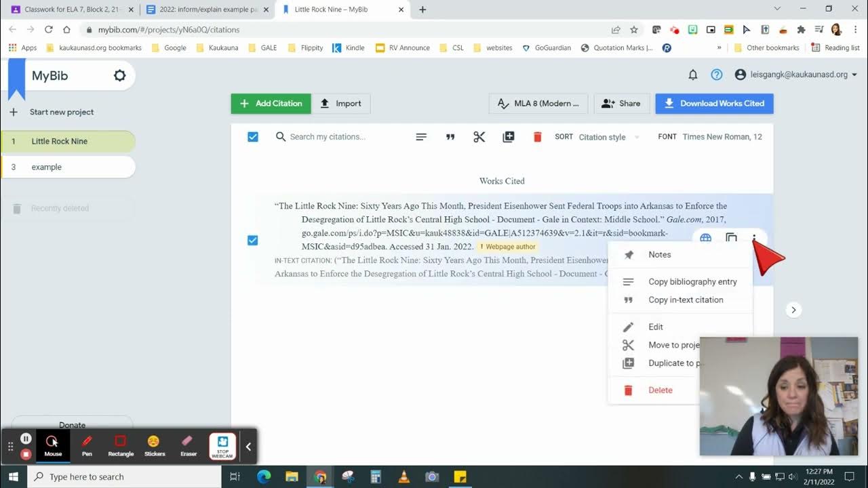Click Stop Webcam in the recorder bar
The height and width of the screenshot is (488, 868).
[x=222, y=446]
